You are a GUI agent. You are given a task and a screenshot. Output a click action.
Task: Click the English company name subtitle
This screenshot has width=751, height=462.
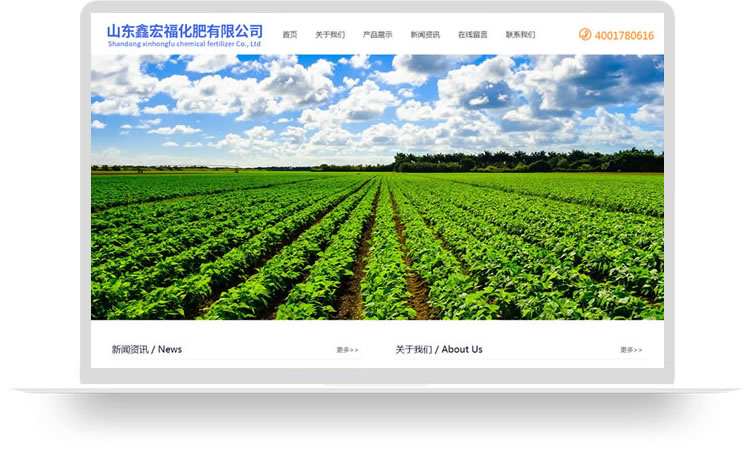tap(184, 44)
